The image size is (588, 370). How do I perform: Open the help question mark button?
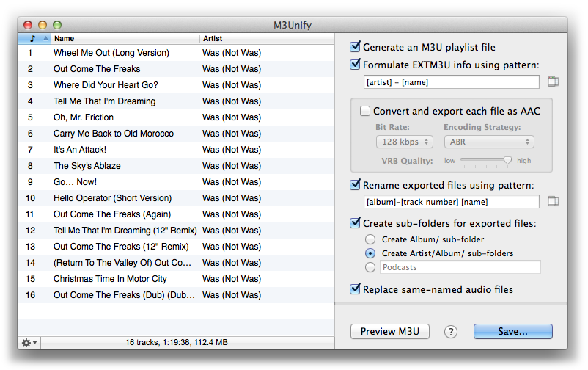[450, 332]
